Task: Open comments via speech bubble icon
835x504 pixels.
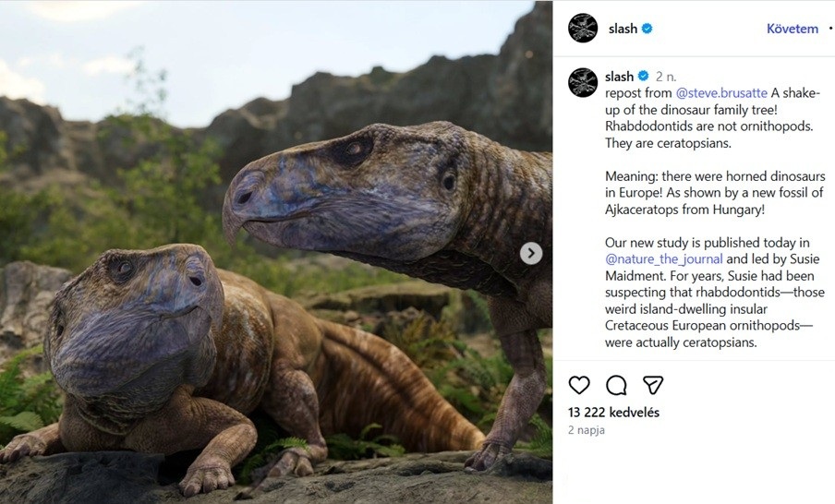Action: (616, 385)
